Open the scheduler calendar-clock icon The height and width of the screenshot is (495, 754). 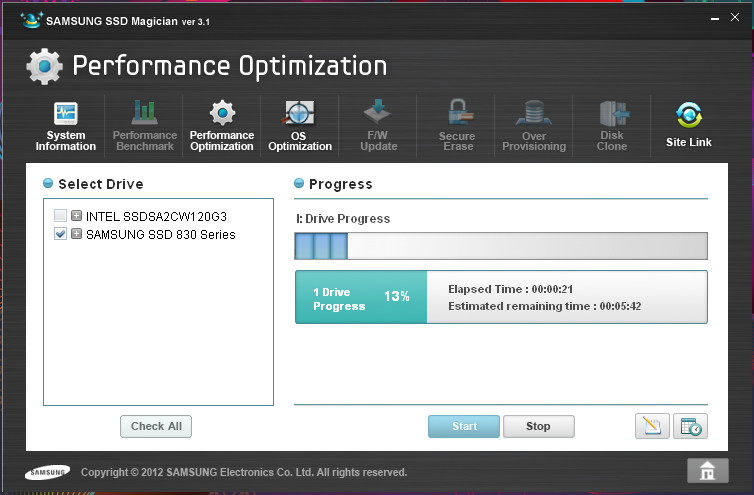tap(690, 426)
